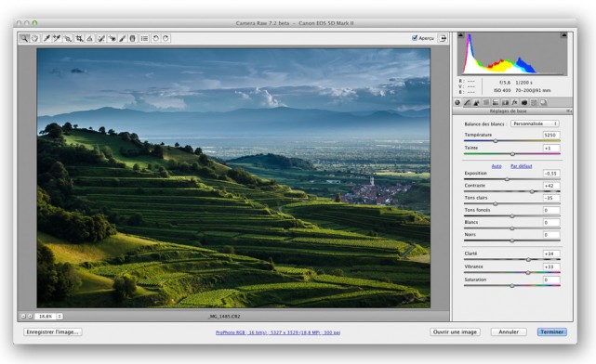Open the ProPhoto RGB workflow options link
Image resolution: width=596 pixels, height=364 pixels.
coord(278,332)
